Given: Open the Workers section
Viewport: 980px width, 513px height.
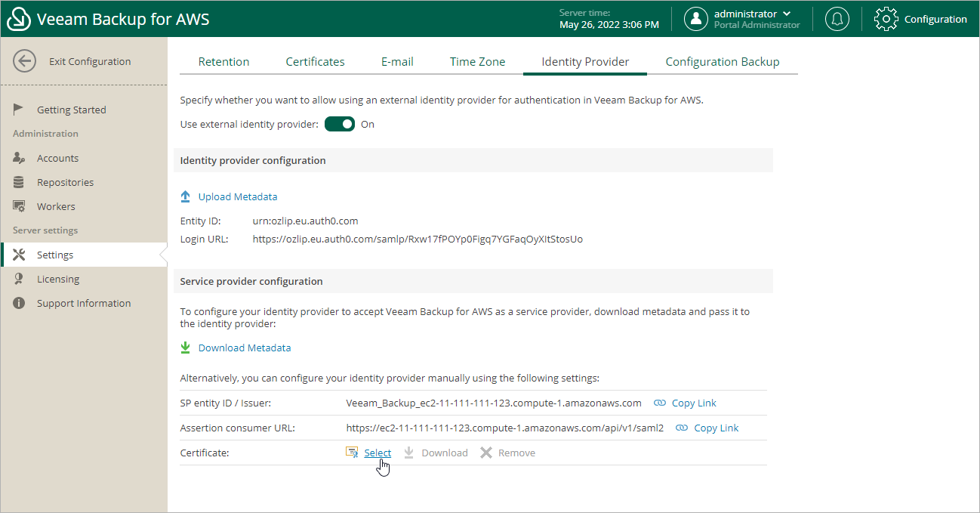Looking at the screenshot, I should 57,206.
